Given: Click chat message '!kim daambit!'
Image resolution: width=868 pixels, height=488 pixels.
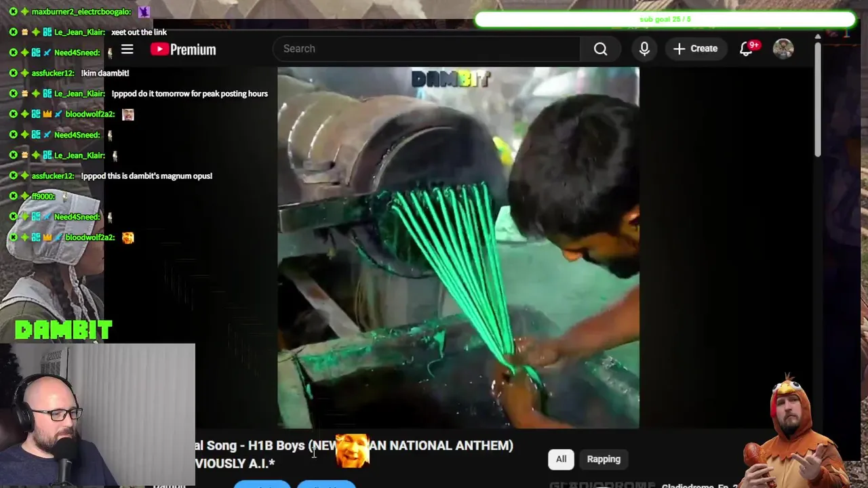Looking at the screenshot, I should (x=104, y=73).
